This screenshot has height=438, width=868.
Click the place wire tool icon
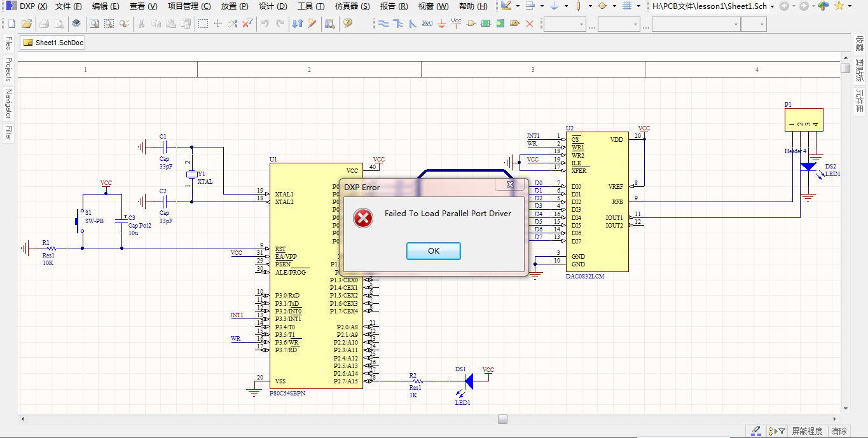383,24
